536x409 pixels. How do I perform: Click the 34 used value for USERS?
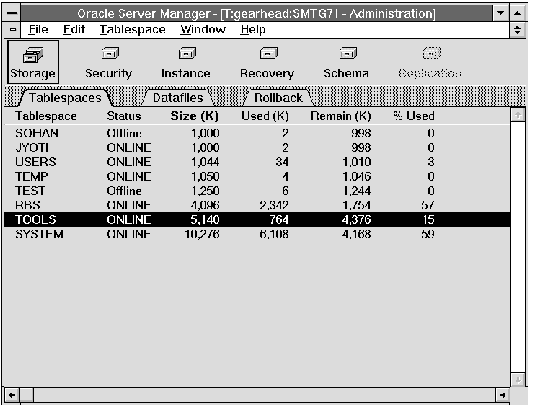point(282,162)
